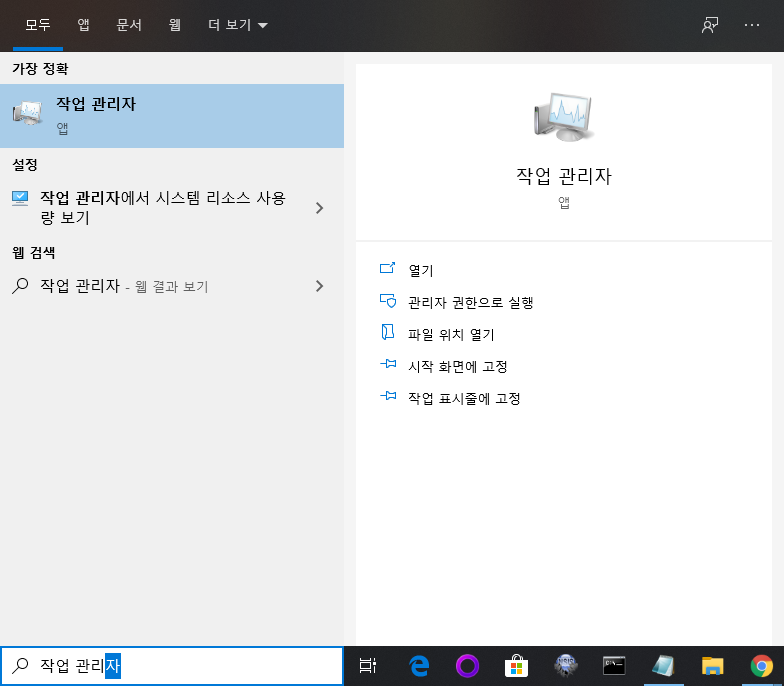Image resolution: width=784 pixels, height=686 pixels.
Task: Open the NSIS icon on the taskbar
Action: click(x=565, y=666)
